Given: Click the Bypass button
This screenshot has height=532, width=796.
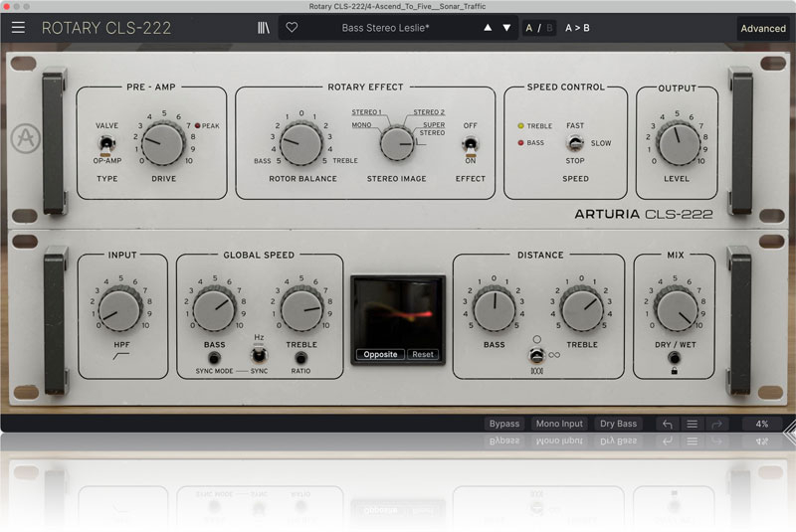Looking at the screenshot, I should tap(503, 424).
